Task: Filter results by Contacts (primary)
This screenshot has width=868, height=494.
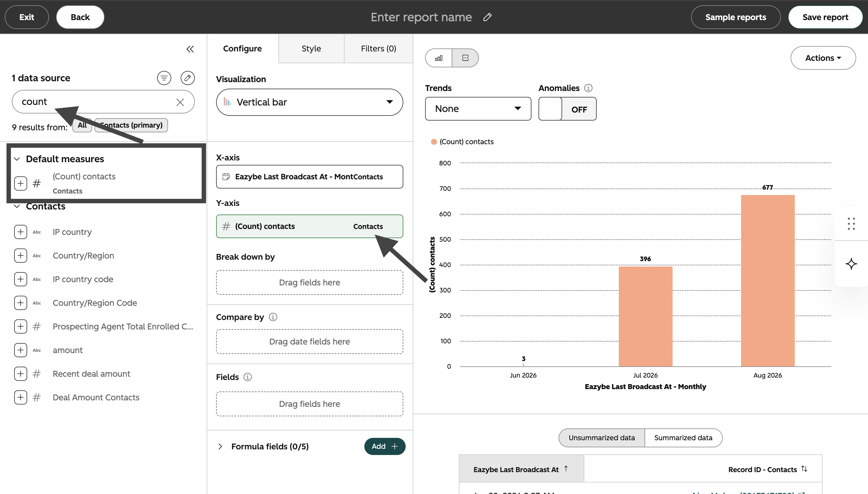Action: tap(131, 125)
